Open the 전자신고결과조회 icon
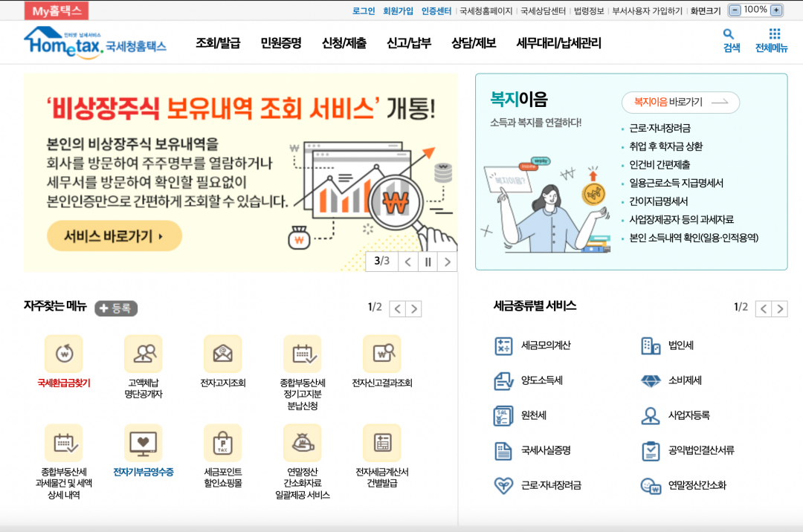The image size is (803, 532). (382, 354)
